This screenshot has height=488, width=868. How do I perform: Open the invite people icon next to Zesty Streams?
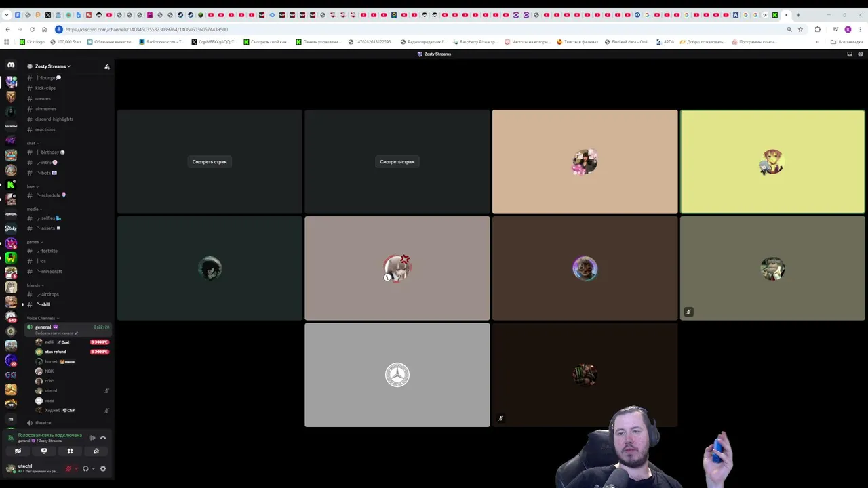[107, 66]
